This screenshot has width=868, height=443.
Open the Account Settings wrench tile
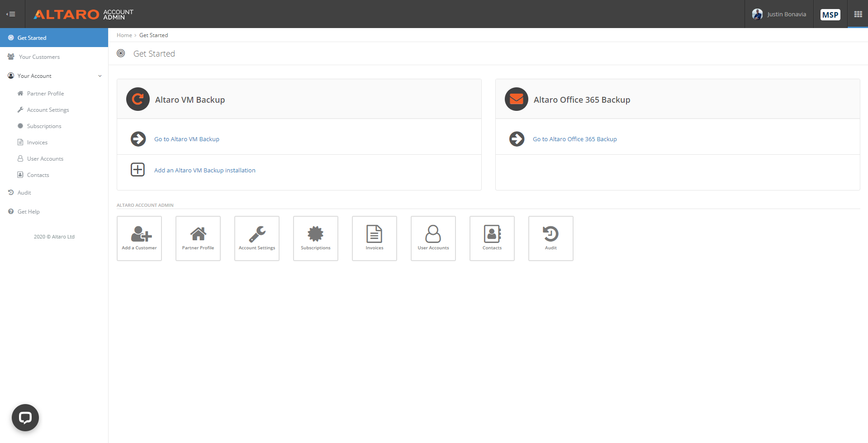point(257,238)
